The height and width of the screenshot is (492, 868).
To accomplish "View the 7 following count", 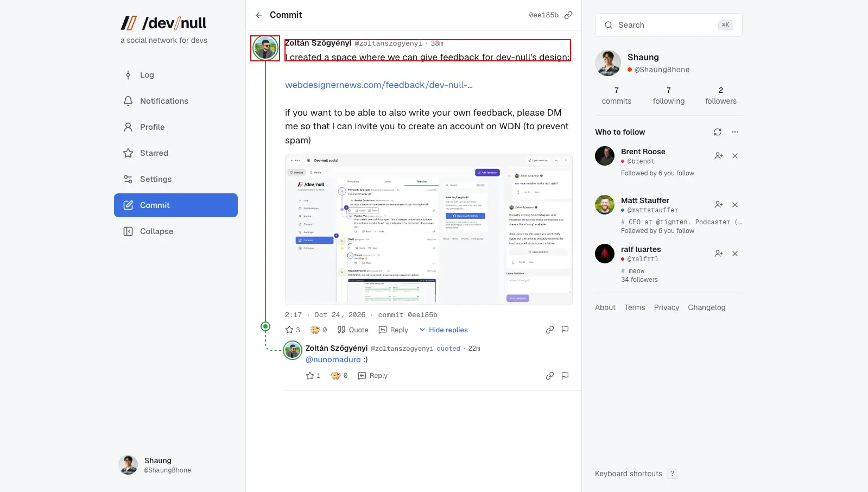I will click(669, 96).
